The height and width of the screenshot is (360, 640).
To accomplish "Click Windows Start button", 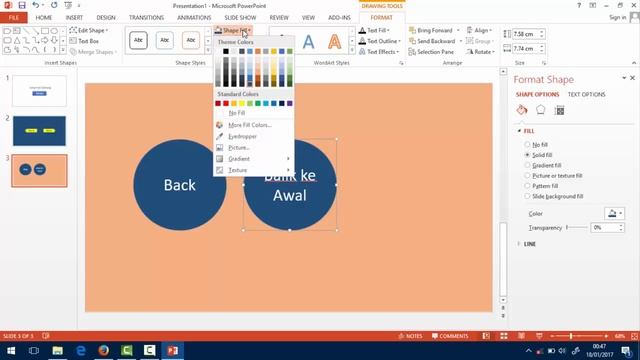I will point(11,351).
